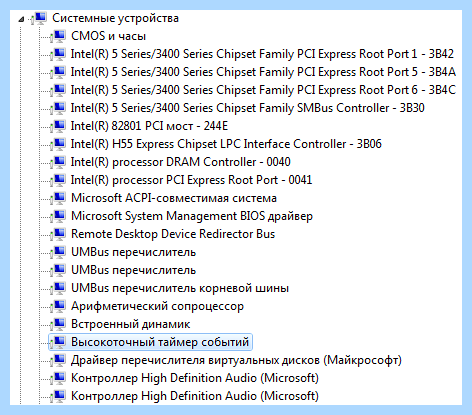The image size is (472, 415).
Task: Click the SMBus Controller - 3B30 device icon
Action: pos(58,108)
